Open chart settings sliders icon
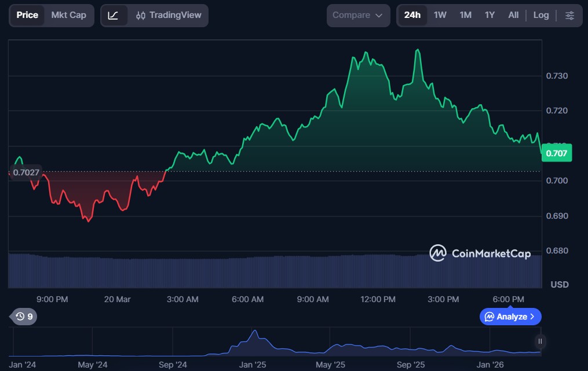The height and width of the screenshot is (371, 588). point(569,16)
